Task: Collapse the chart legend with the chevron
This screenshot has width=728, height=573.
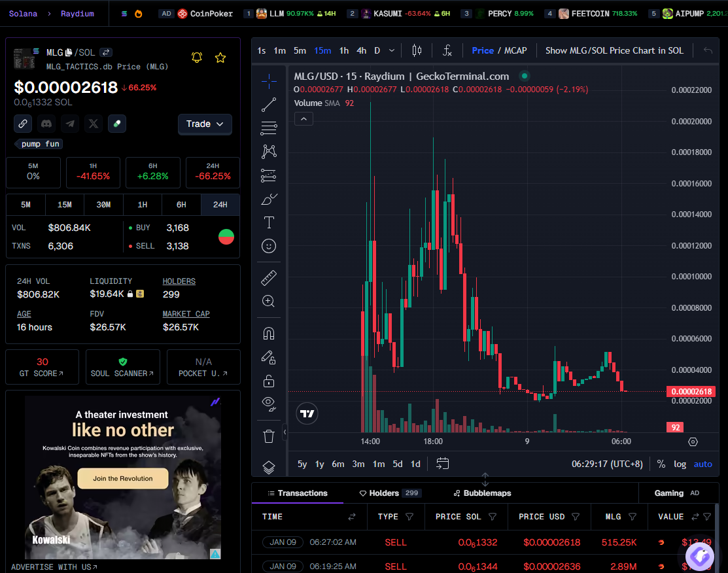Action: tap(304, 118)
